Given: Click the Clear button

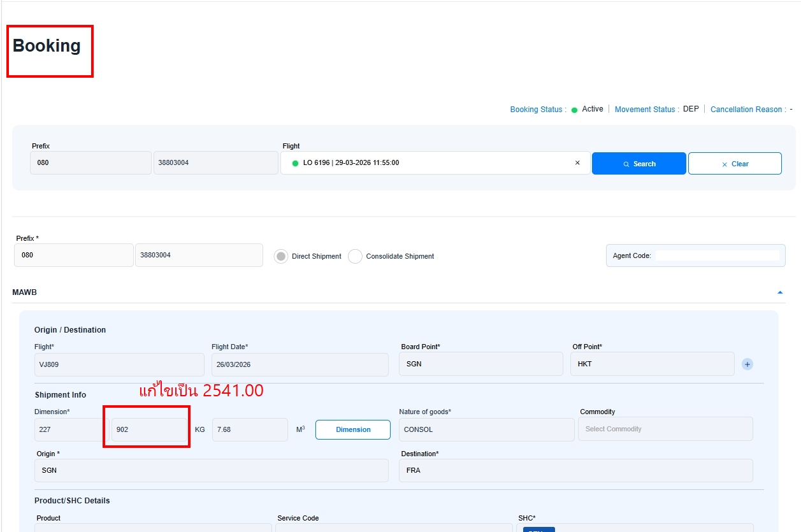Looking at the screenshot, I should pyautogui.click(x=734, y=164).
